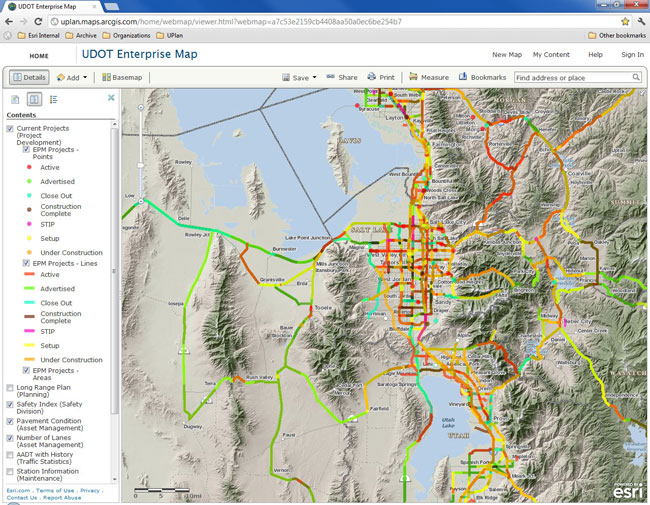Close the Contents side panel
Viewport: 650px width, 505px height.
pyautogui.click(x=111, y=97)
